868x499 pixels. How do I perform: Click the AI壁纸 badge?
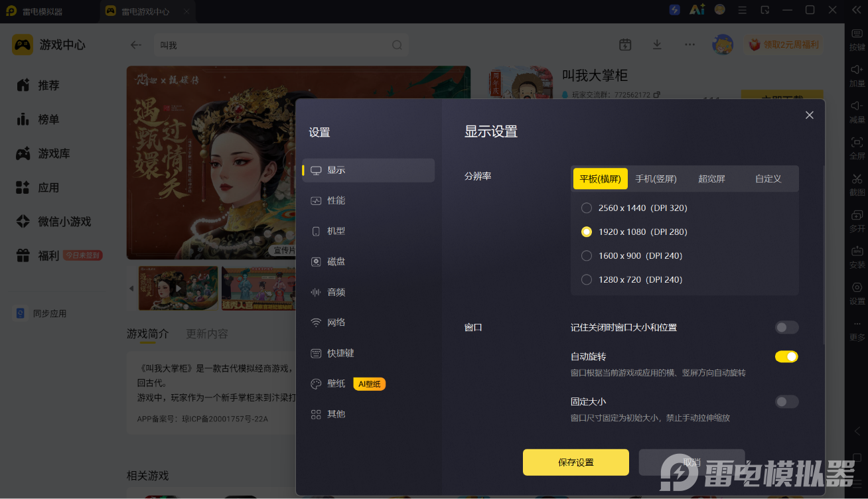(370, 384)
